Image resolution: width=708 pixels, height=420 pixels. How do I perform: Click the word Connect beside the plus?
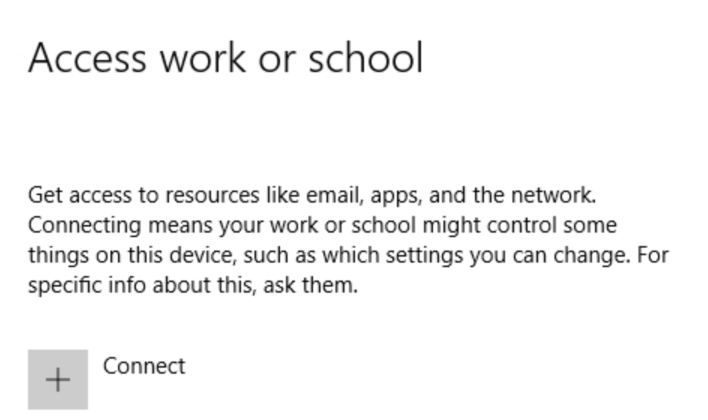click(144, 366)
